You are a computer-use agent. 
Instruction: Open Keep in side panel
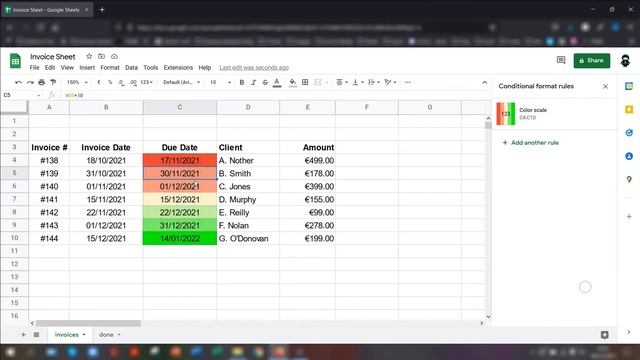(629, 109)
